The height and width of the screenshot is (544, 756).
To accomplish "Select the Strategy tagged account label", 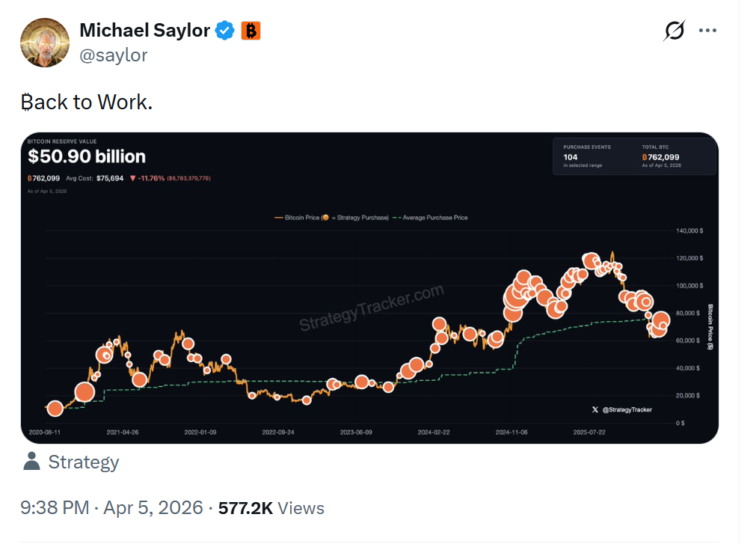I will pos(84,462).
